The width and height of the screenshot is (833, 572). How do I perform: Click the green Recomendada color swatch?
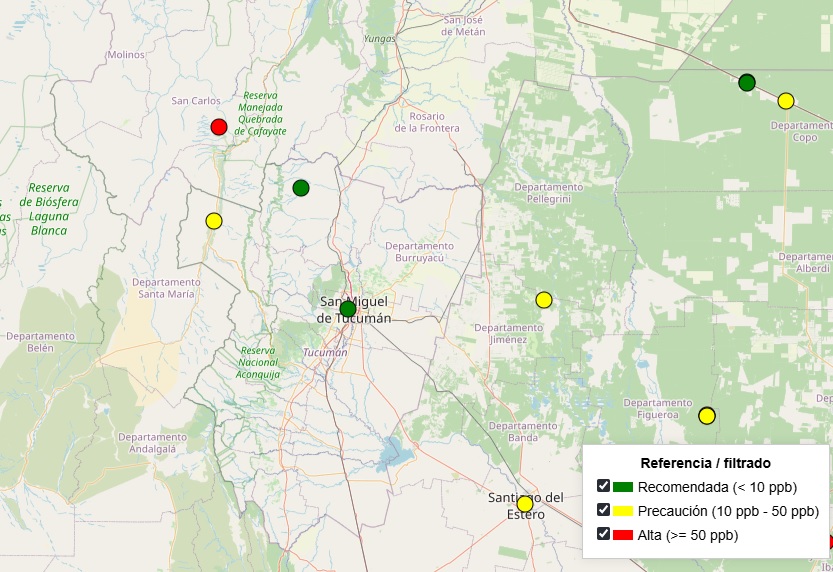pyautogui.click(x=624, y=487)
